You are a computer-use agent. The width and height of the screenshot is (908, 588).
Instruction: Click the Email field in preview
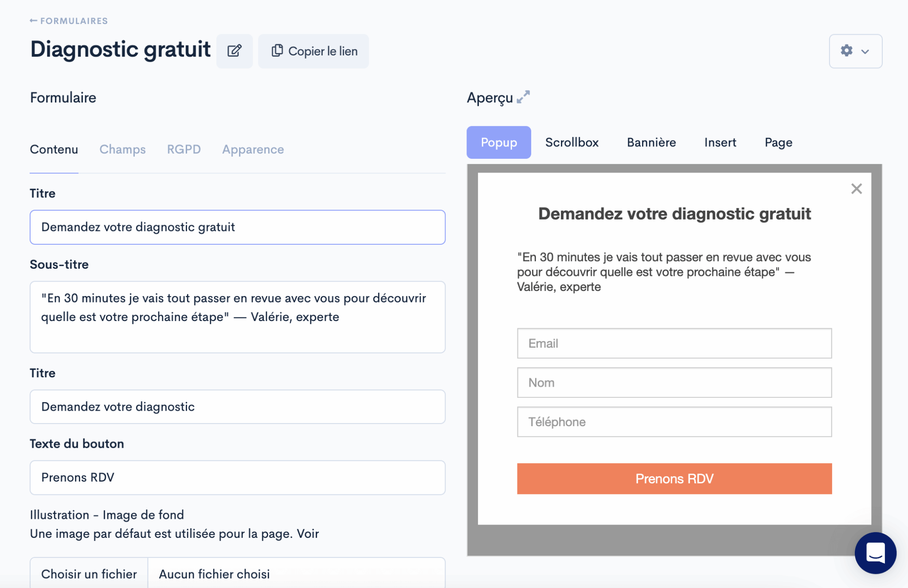coord(674,343)
